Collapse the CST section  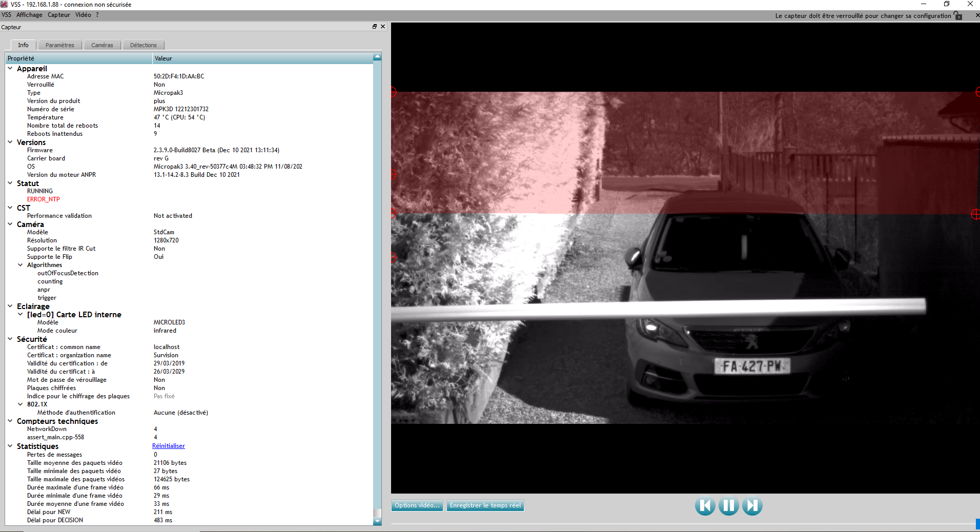[10, 208]
